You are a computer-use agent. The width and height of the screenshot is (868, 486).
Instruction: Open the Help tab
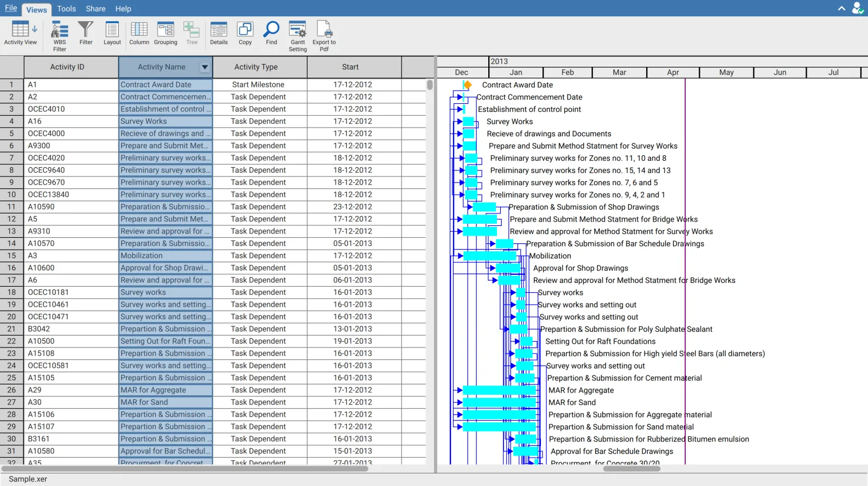(123, 9)
